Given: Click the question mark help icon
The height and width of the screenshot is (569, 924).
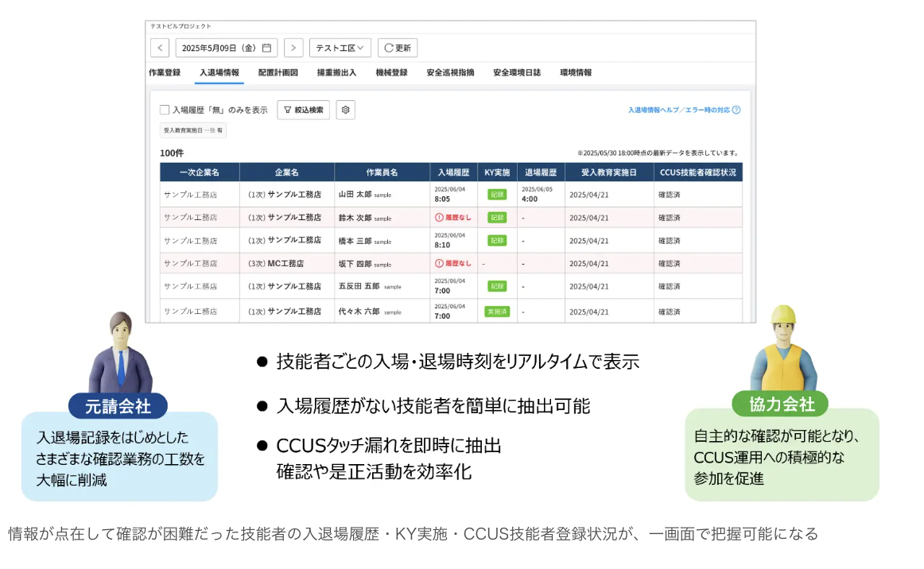Looking at the screenshot, I should click(x=736, y=110).
